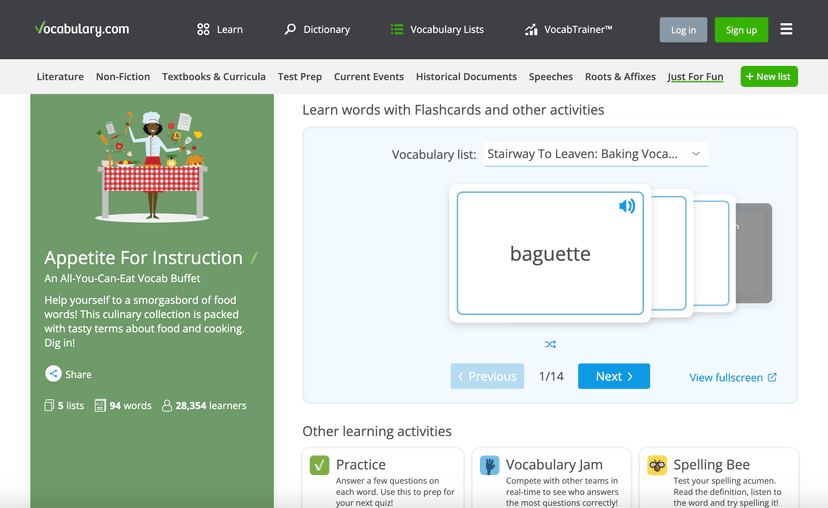Switch to the Just For Fun tab
The width and height of the screenshot is (828, 508).
point(695,77)
